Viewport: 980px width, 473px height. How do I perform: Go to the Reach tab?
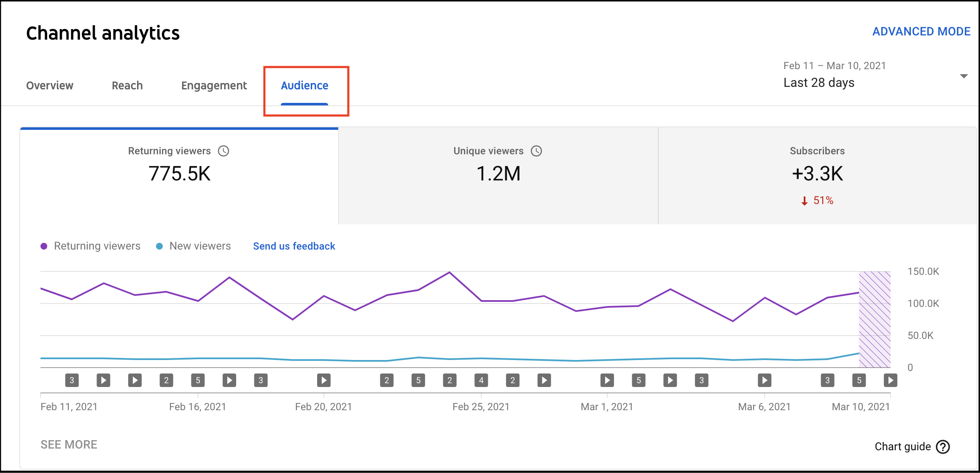click(127, 86)
